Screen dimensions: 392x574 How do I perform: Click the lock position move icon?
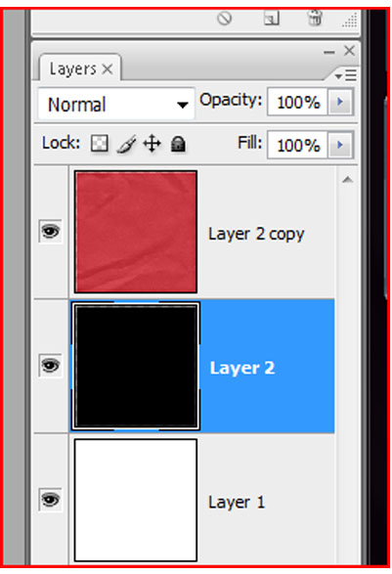(152, 144)
